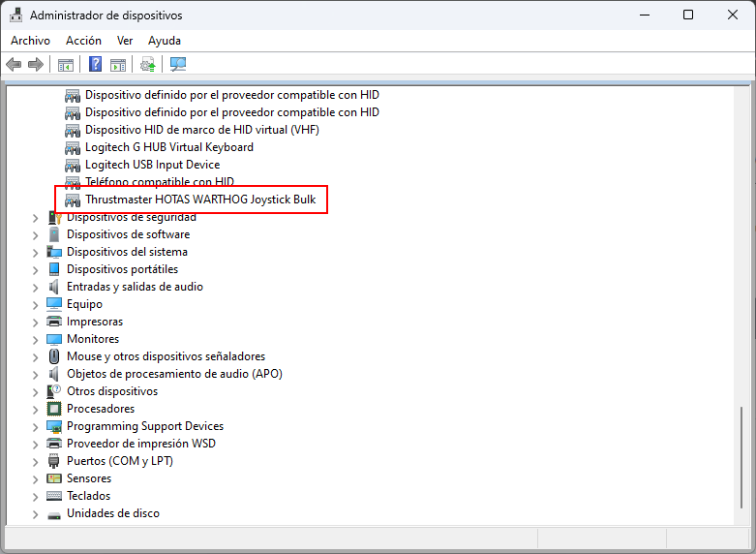
Task: Click the Programming Support Devices icon
Action: (x=54, y=426)
